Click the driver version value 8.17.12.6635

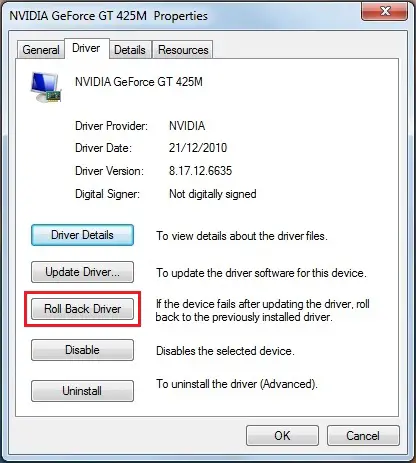(200, 171)
